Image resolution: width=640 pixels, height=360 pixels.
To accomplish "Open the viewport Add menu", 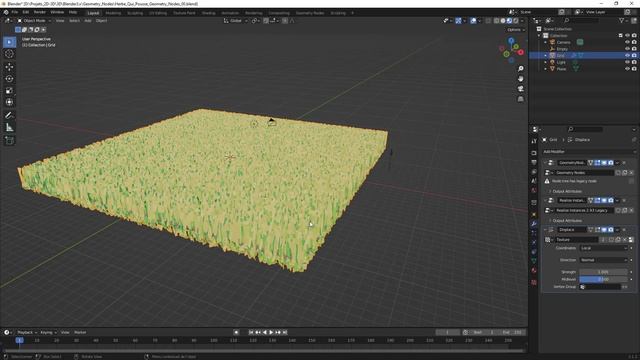I will coord(88,20).
